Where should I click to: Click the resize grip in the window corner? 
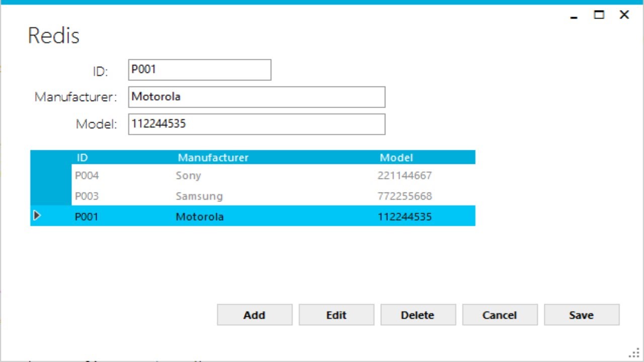[634, 352]
